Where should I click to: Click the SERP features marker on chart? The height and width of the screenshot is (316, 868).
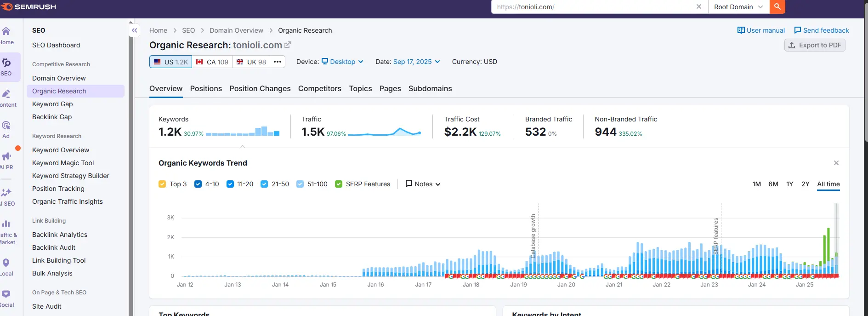click(x=716, y=236)
